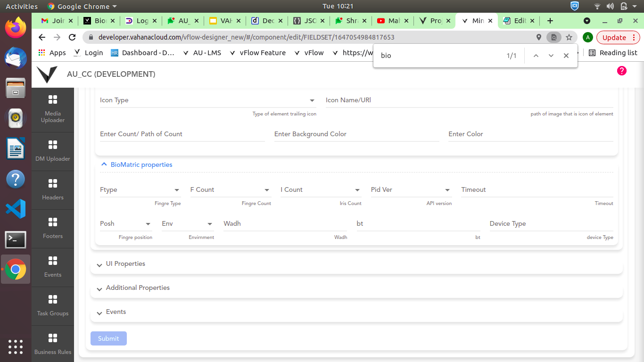
Task: Show applications grid in dock
Action: click(16, 347)
